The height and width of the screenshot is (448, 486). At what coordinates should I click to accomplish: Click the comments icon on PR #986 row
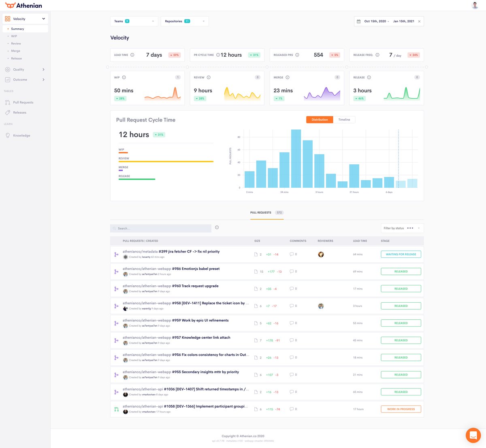pyautogui.click(x=292, y=272)
